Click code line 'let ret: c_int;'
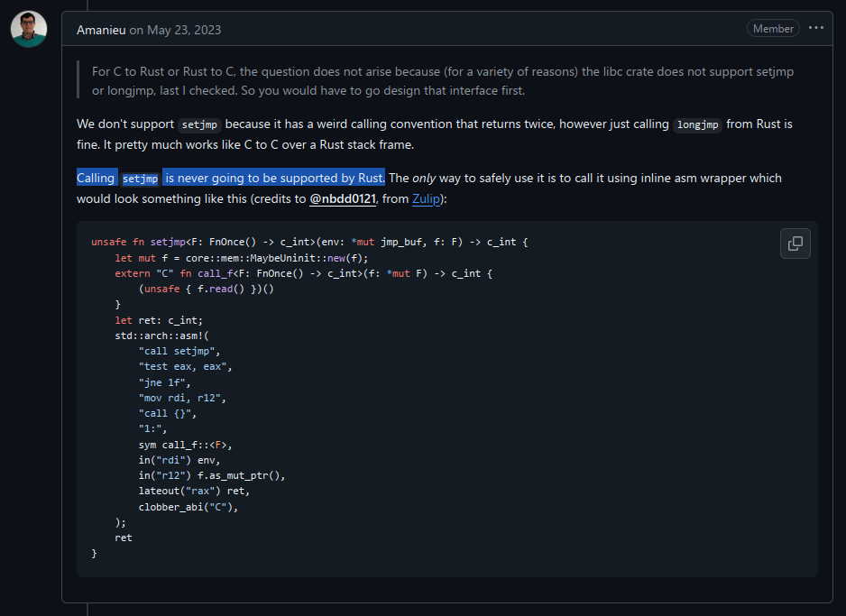 (159, 320)
